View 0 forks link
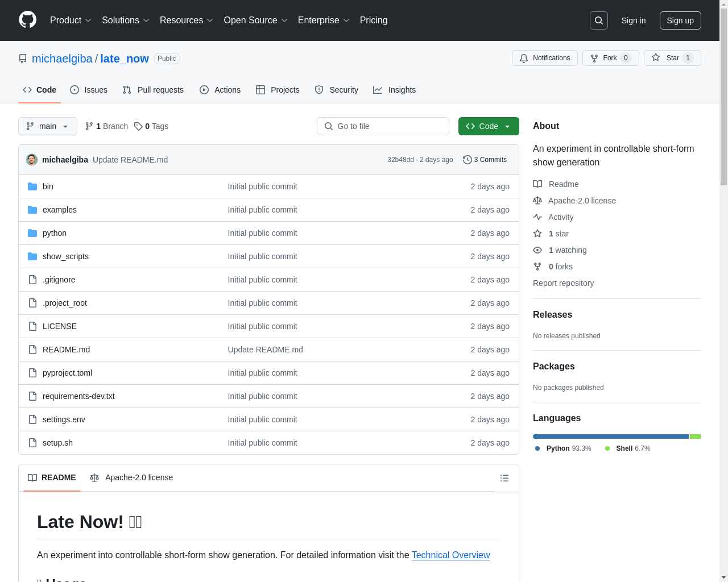This screenshot has height=582, width=728. [553, 267]
